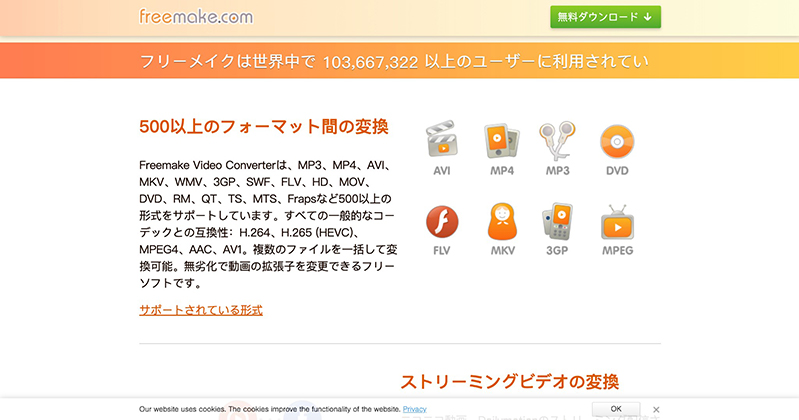
Task: Click the DVD label text
Action: 617,171
